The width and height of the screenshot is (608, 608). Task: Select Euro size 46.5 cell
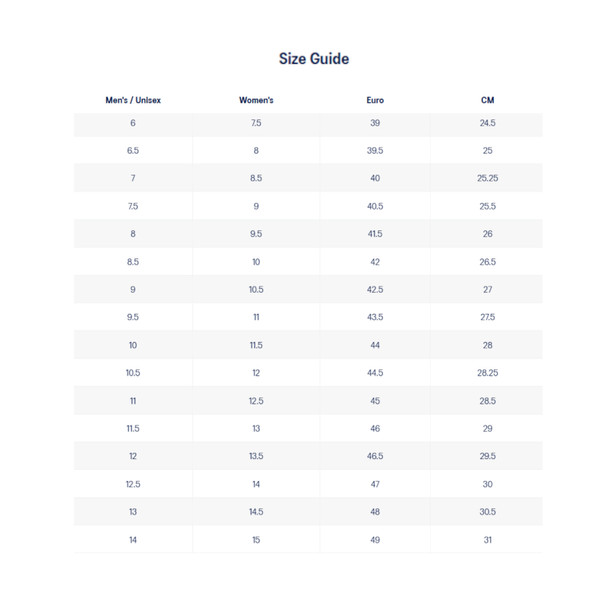(375, 456)
